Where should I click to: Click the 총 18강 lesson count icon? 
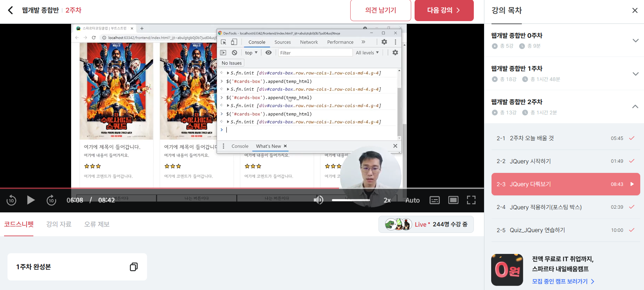tap(495, 79)
